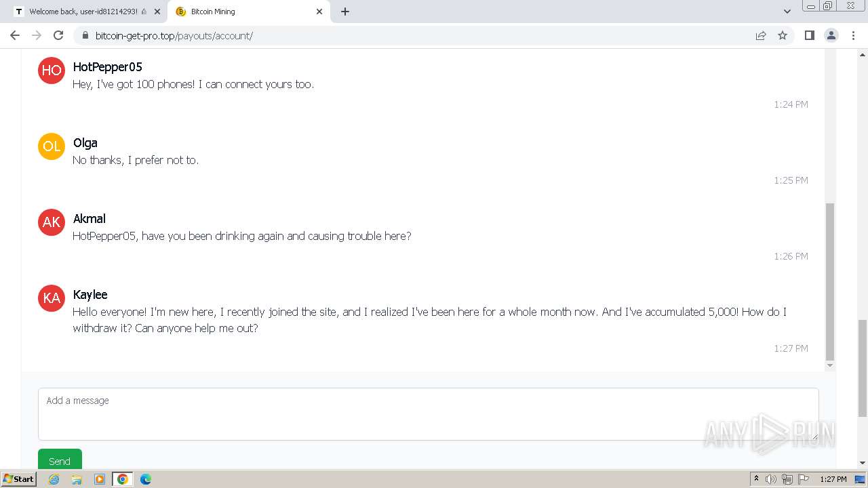868x488 pixels.
Task: Click the address bar URL
Action: (174, 36)
